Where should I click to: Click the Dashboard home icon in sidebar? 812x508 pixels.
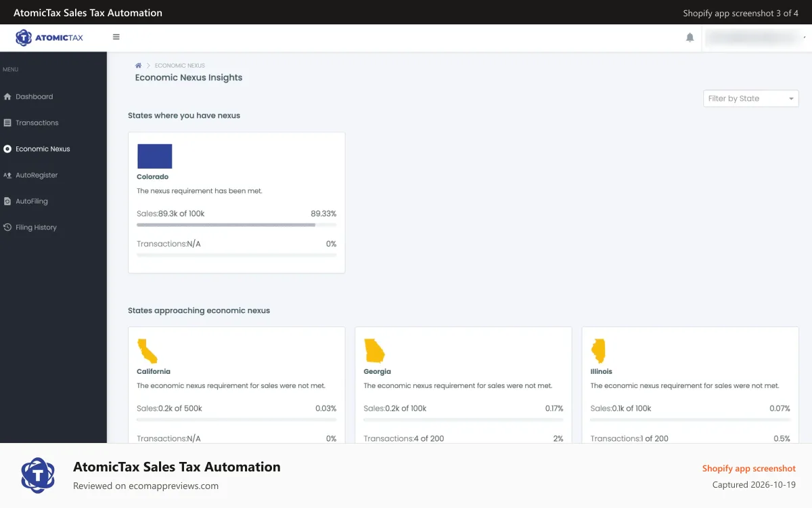(7, 97)
